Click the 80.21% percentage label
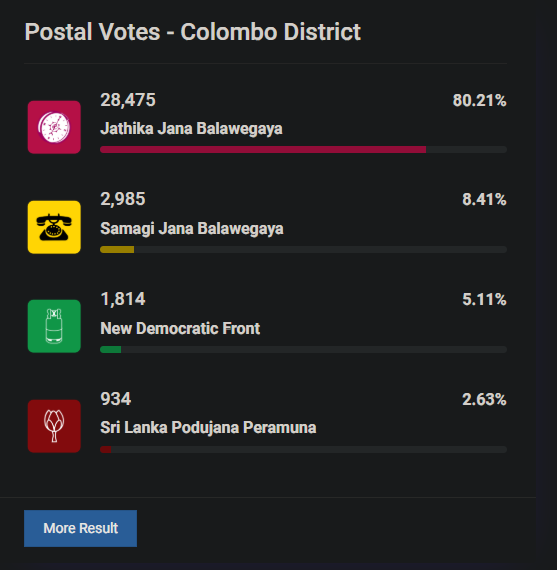Screen dimensions: 557x570 480,100
